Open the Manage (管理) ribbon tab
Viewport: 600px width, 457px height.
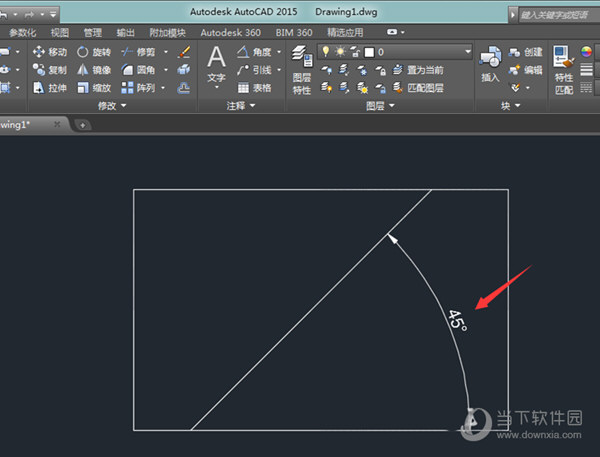93,33
